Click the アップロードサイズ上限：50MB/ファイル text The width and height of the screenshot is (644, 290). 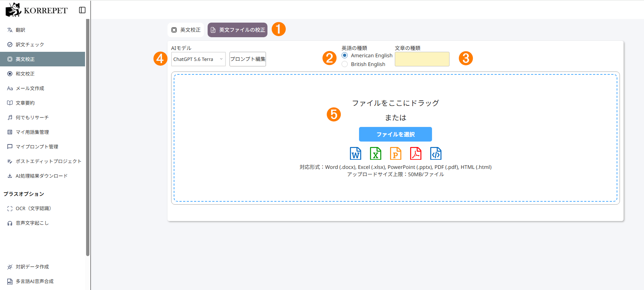click(396, 174)
